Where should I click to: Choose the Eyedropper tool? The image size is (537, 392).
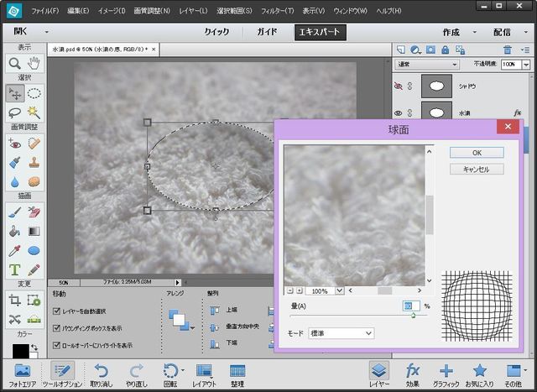pos(14,250)
